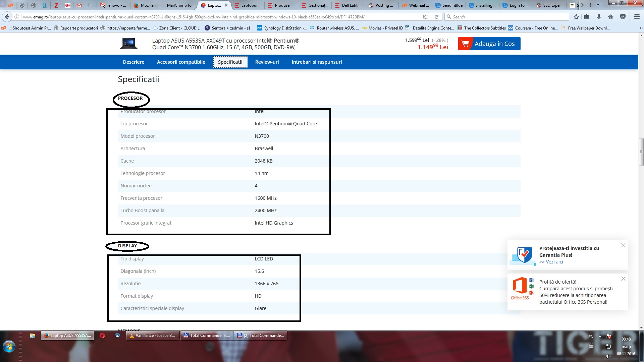Open the Shoutcast Admin bookmark
Screen dimensions: 644x362
(x=26, y=28)
